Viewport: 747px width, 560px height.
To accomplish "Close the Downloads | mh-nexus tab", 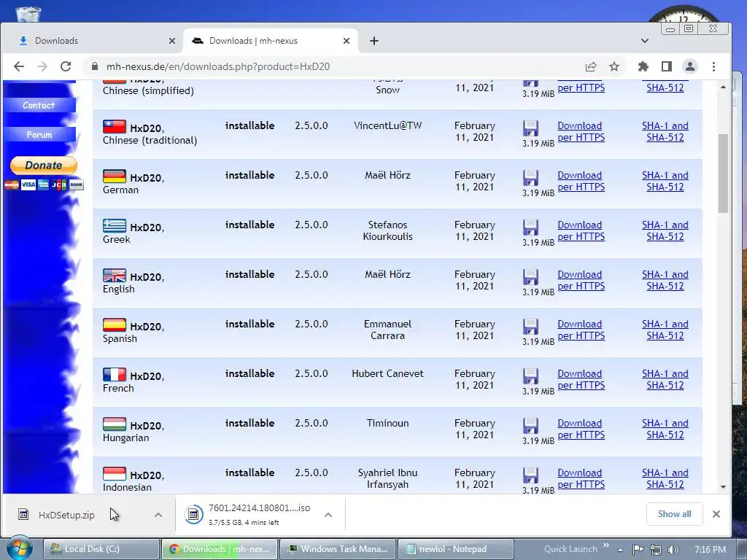I will 347,41.
